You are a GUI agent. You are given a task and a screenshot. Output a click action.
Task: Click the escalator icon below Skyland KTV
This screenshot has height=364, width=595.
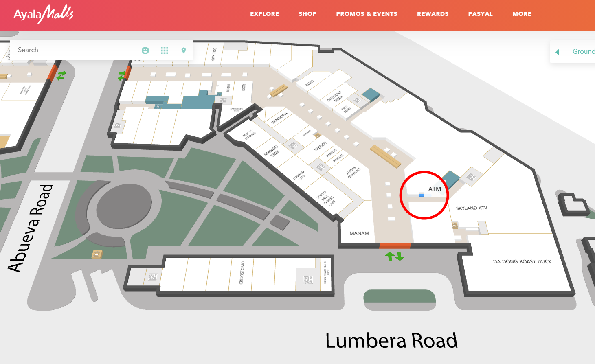click(x=455, y=225)
